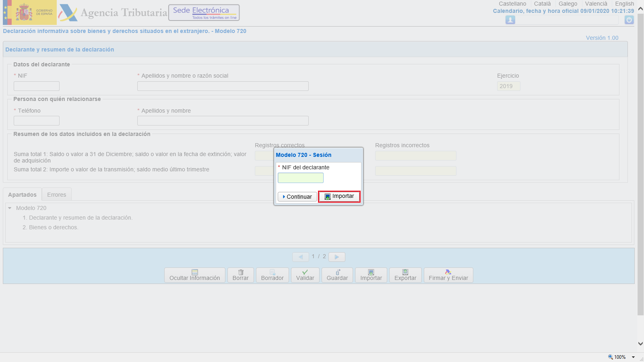Switch language to Castellano
Screen dimensions: 644x362
point(512,4)
